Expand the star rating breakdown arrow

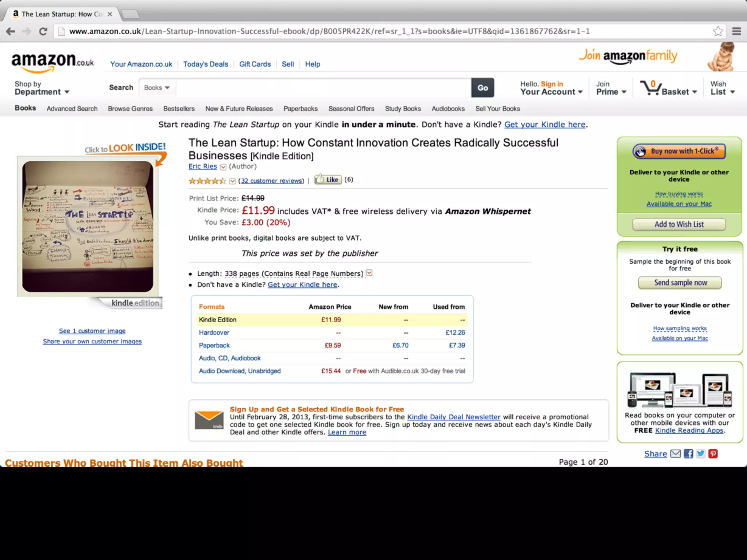(232, 181)
